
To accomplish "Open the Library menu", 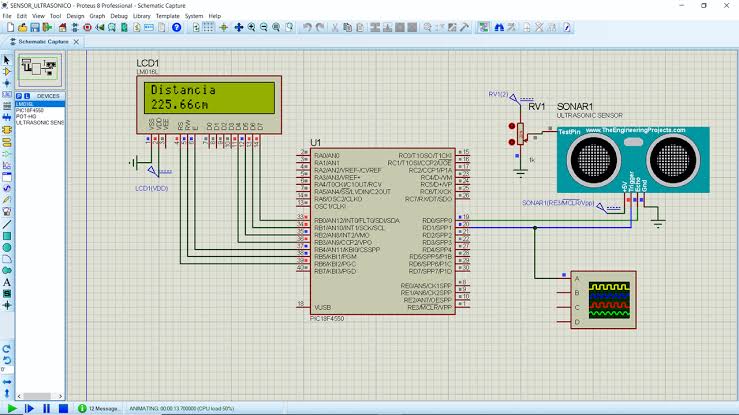I will click(141, 16).
